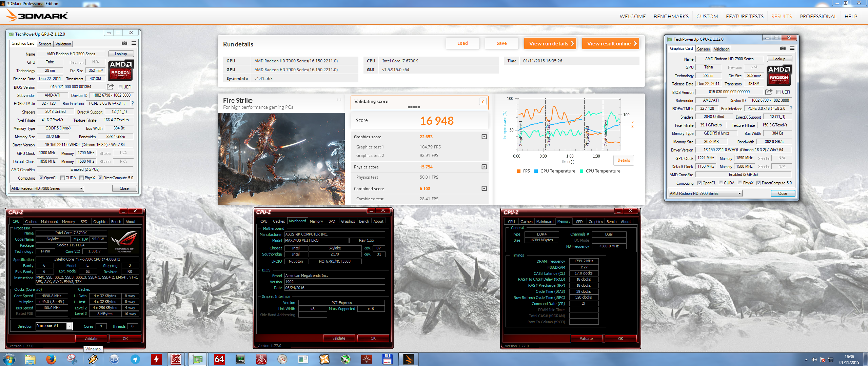The width and height of the screenshot is (868, 366).
Task: Click the 3DMark logo
Action: [37, 16]
